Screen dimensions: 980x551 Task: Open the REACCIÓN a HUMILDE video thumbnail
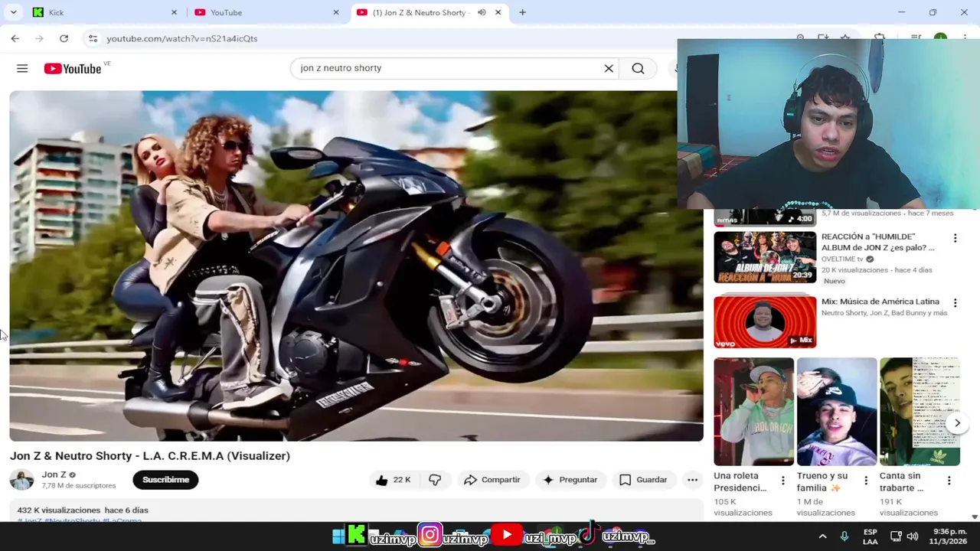[x=765, y=258]
